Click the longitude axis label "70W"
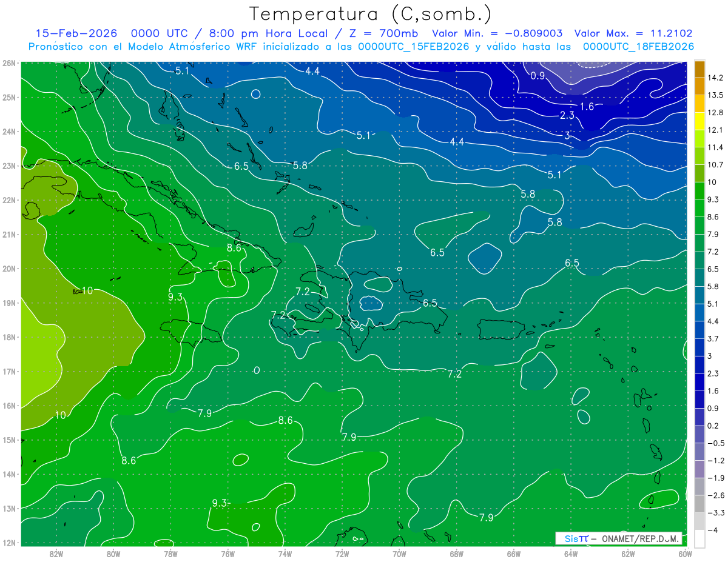Screen dimensions: 728x562 pos(399,554)
